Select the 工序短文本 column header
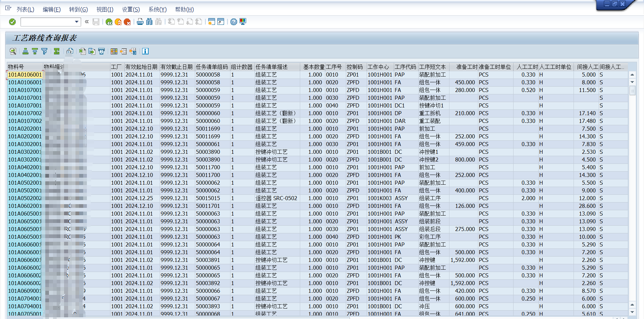Image resolution: width=644 pixels, height=319 pixels. click(433, 67)
